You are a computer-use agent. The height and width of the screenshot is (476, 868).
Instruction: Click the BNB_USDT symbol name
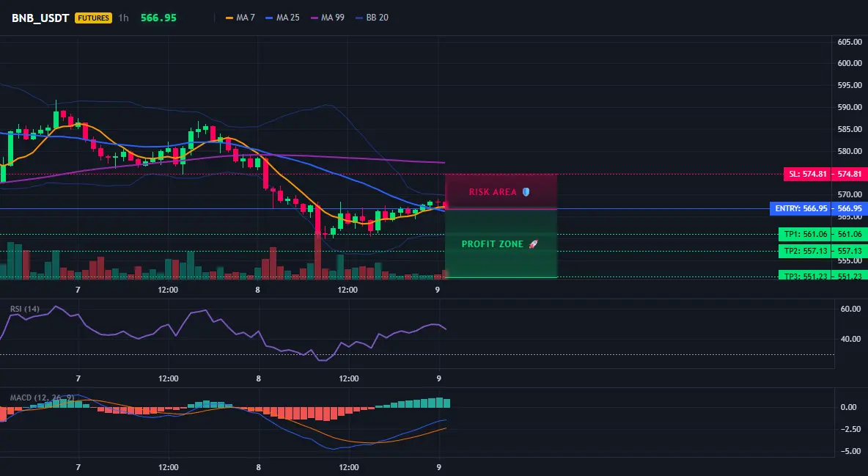click(x=40, y=18)
